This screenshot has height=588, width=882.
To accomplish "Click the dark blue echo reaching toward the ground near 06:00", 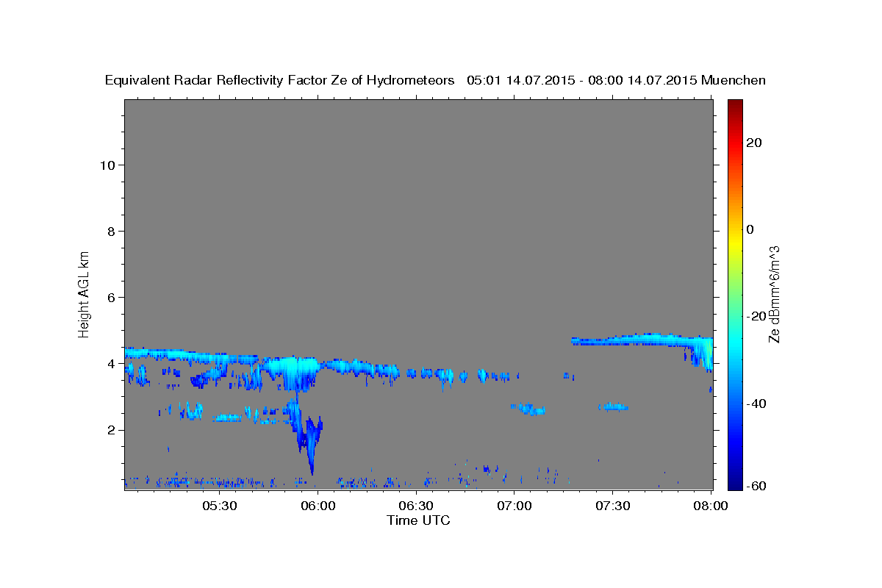I will click(x=311, y=445).
